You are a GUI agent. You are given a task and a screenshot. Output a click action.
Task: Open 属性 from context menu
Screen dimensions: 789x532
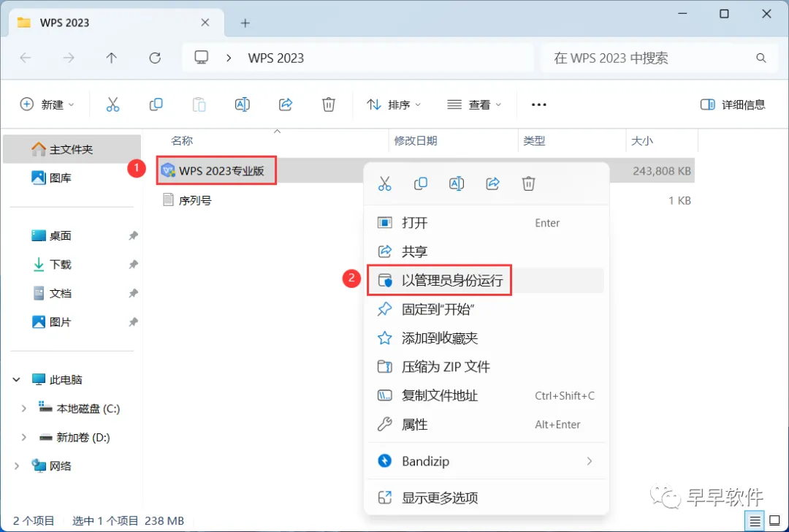(486, 425)
